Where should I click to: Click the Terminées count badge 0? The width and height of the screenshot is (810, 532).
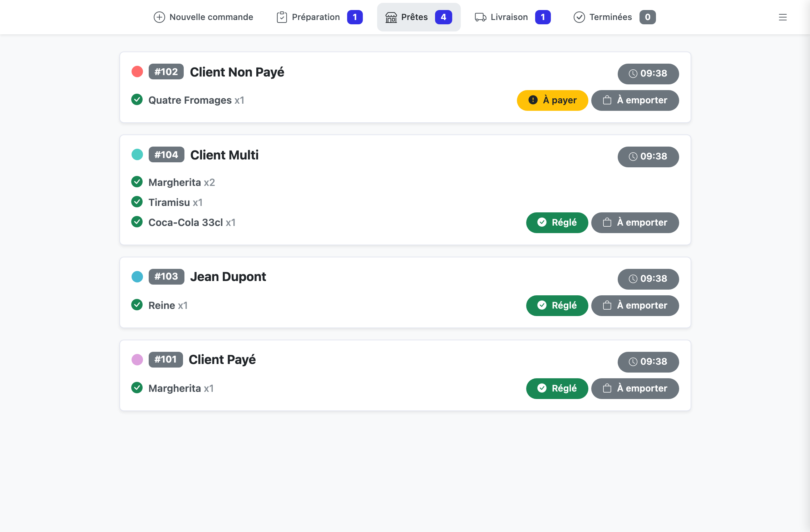[x=647, y=17]
